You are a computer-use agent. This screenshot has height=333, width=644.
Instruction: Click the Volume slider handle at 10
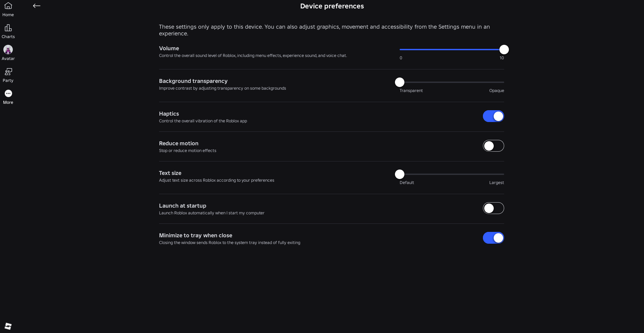504,50
